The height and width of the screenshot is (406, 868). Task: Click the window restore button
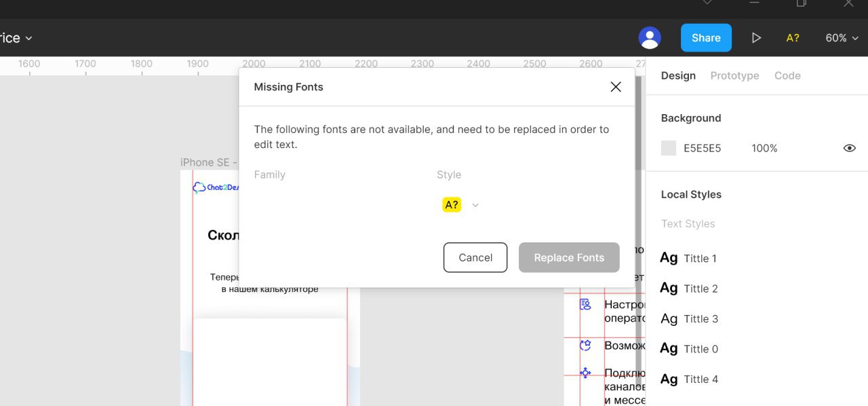pos(801,3)
